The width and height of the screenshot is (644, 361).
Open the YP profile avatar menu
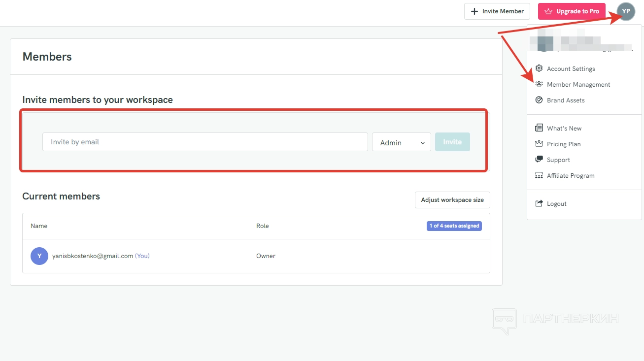pos(626,11)
